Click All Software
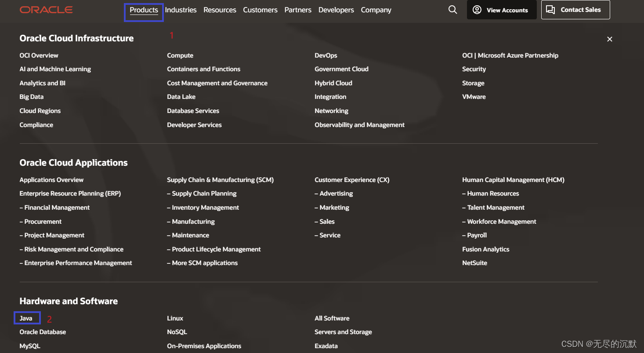The width and height of the screenshot is (644, 353). 332,318
